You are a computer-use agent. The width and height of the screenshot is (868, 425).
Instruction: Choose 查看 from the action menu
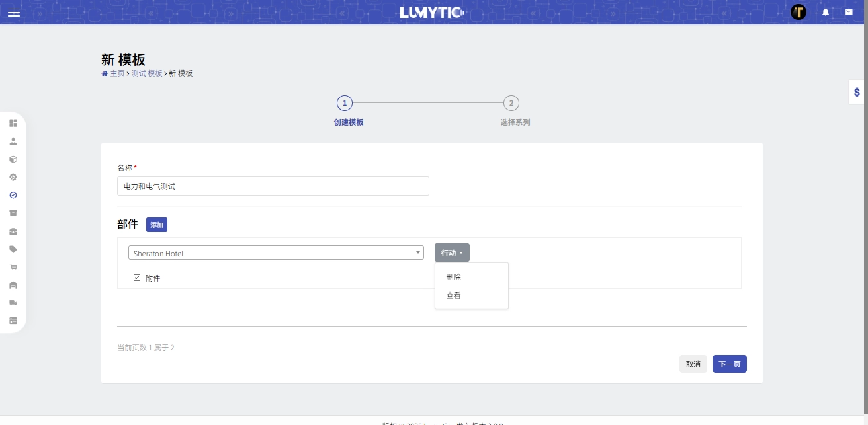[x=454, y=295]
